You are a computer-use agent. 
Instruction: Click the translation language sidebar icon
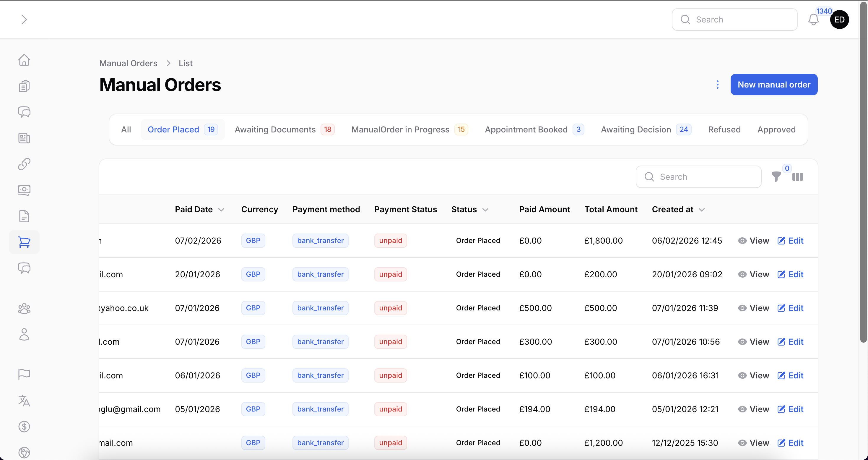pyautogui.click(x=24, y=401)
